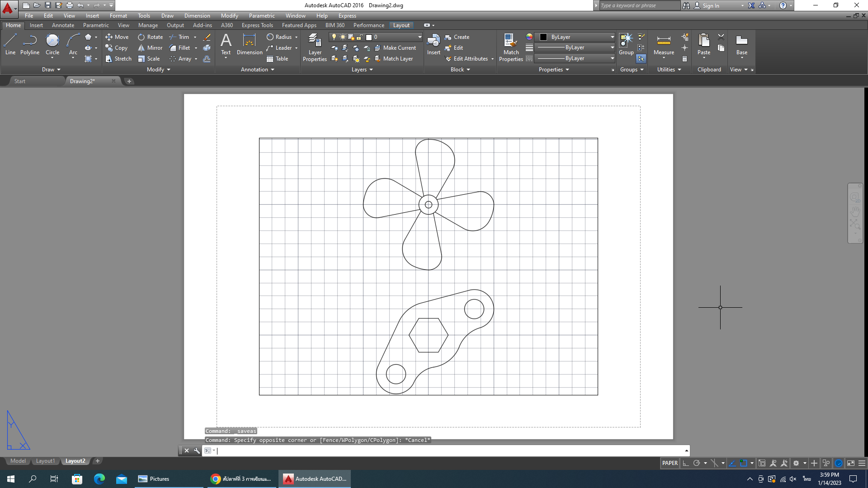Screen dimensions: 868x488
Task: Switch to Layout1 tab
Action: 45,461
